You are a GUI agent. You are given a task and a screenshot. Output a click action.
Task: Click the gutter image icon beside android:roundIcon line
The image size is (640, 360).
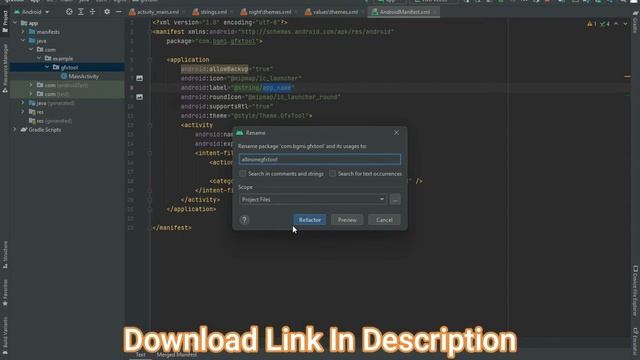click(140, 97)
